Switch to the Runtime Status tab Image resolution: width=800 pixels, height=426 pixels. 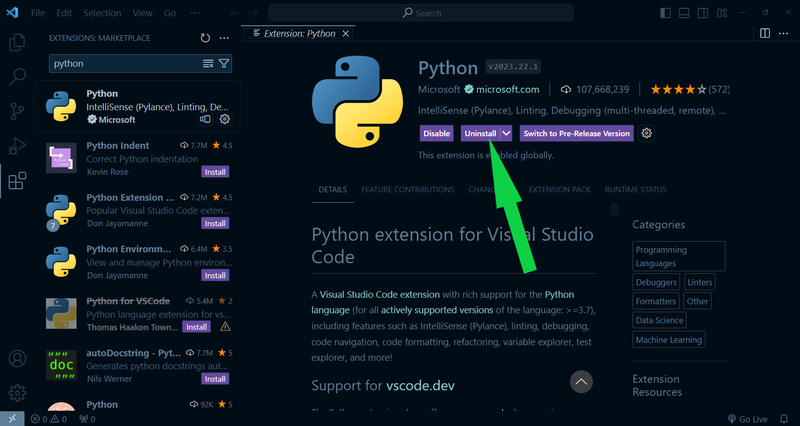point(636,189)
